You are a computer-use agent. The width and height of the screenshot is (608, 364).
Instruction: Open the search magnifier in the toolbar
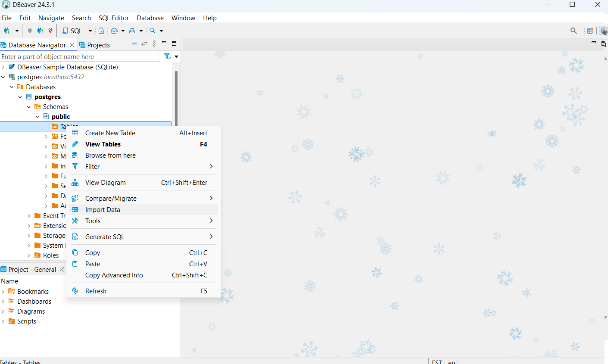(x=152, y=31)
